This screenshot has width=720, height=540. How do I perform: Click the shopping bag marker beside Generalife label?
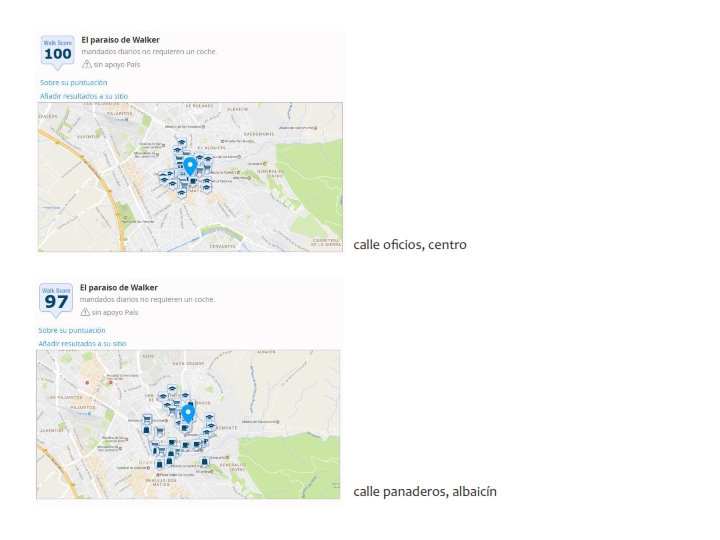point(204,461)
